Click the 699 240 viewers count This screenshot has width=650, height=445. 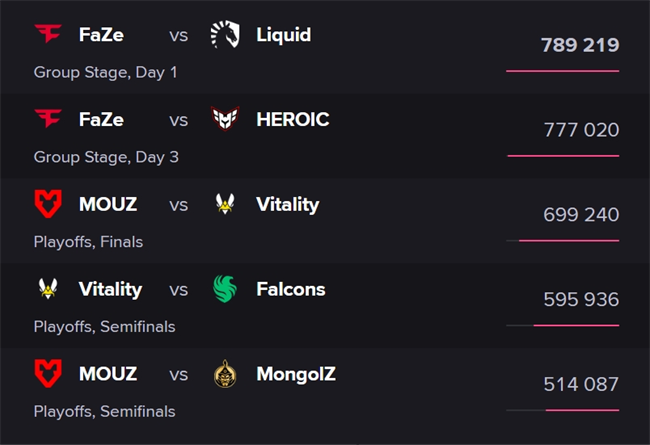tap(581, 214)
